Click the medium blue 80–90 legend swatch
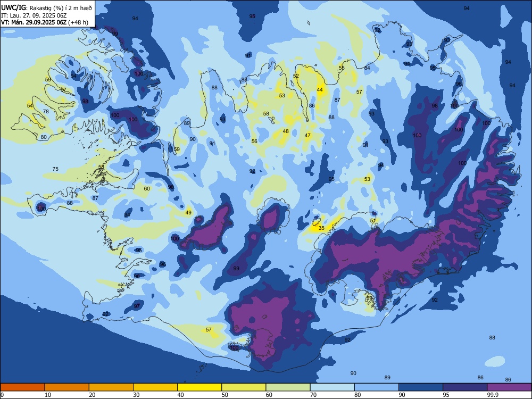This screenshot has height=399, width=532. [x=377, y=387]
